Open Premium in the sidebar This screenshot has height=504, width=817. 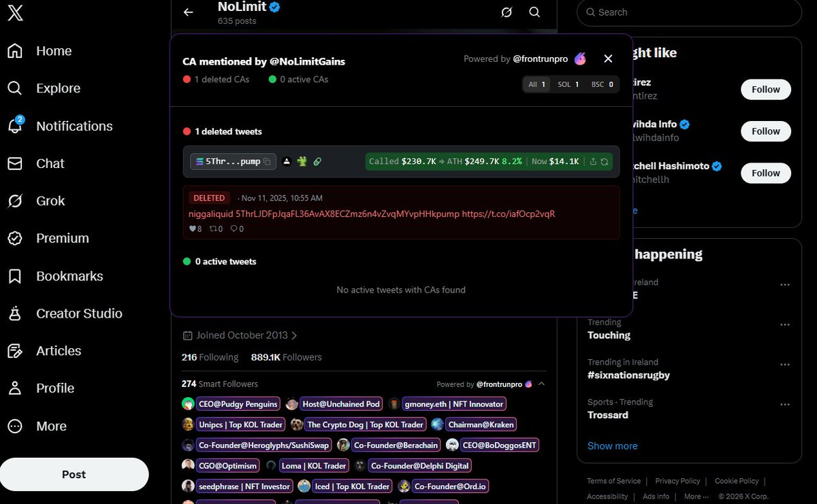pyautogui.click(x=50, y=238)
